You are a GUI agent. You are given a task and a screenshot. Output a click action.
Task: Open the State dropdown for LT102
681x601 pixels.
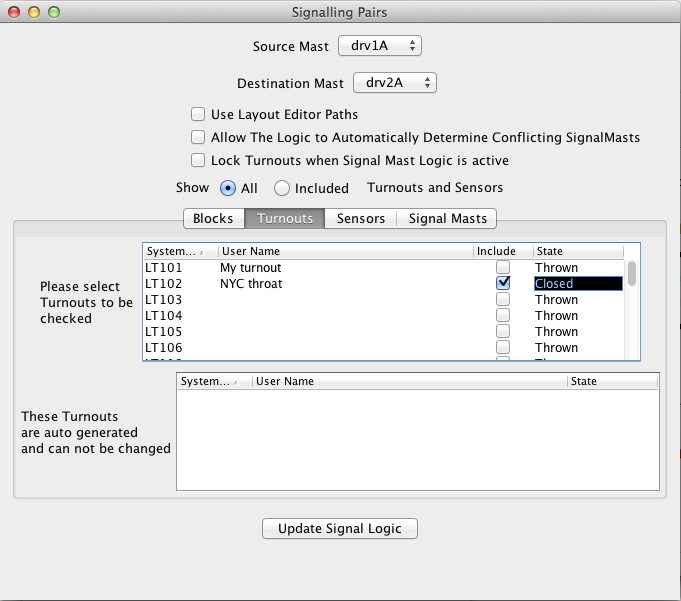tap(577, 284)
